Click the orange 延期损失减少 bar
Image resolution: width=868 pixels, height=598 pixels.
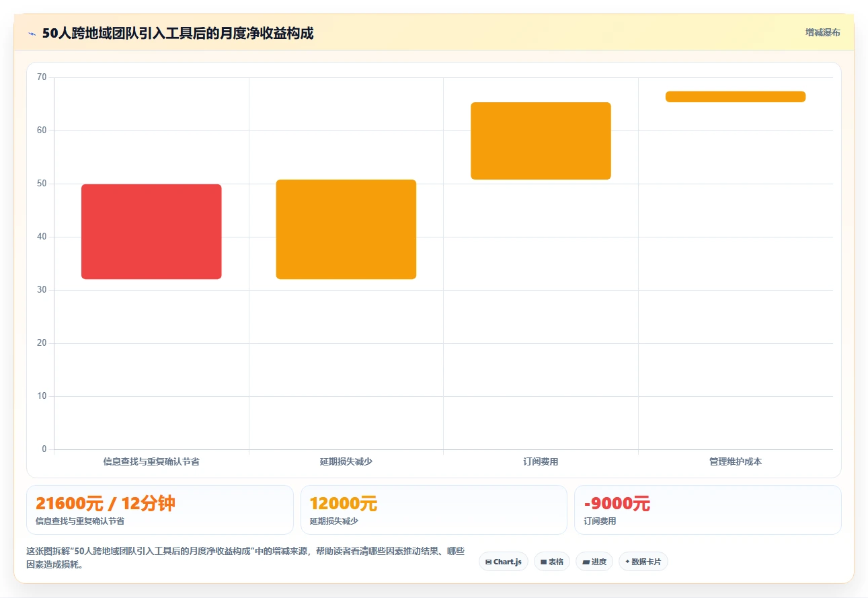[346, 229]
